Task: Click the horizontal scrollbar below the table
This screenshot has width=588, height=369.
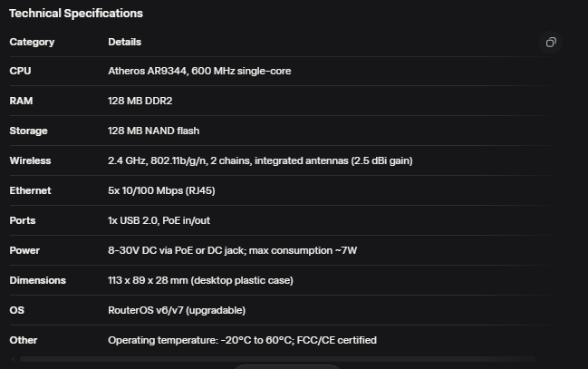Action: 272,360
